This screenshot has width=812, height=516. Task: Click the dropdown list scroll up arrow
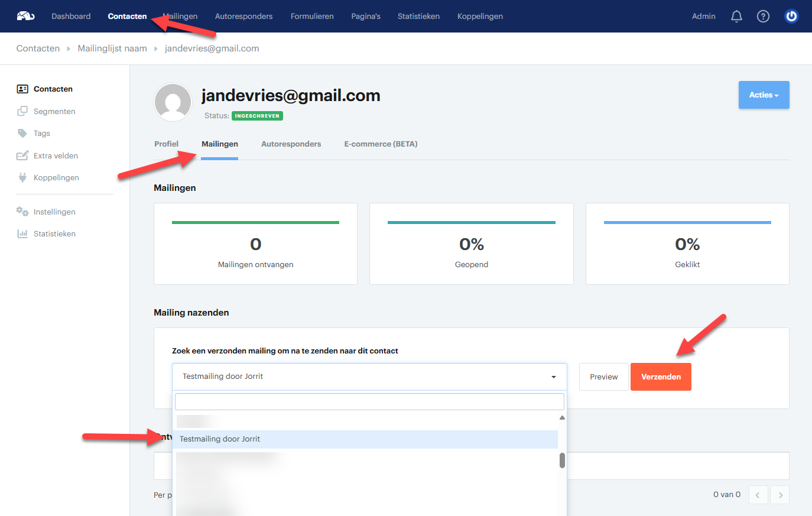(x=562, y=418)
